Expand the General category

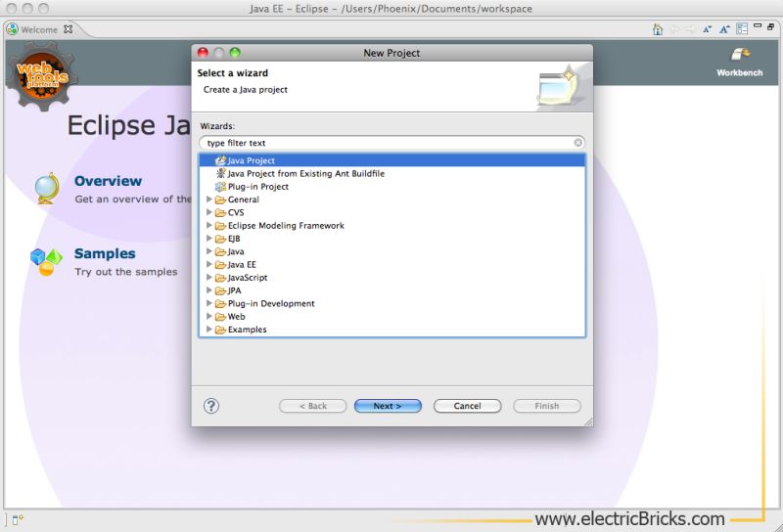click(x=209, y=199)
